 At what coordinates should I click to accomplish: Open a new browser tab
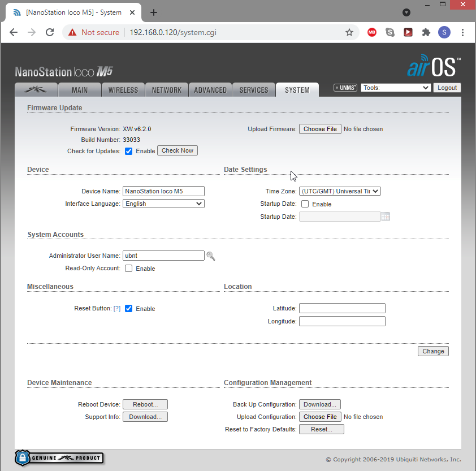point(154,12)
